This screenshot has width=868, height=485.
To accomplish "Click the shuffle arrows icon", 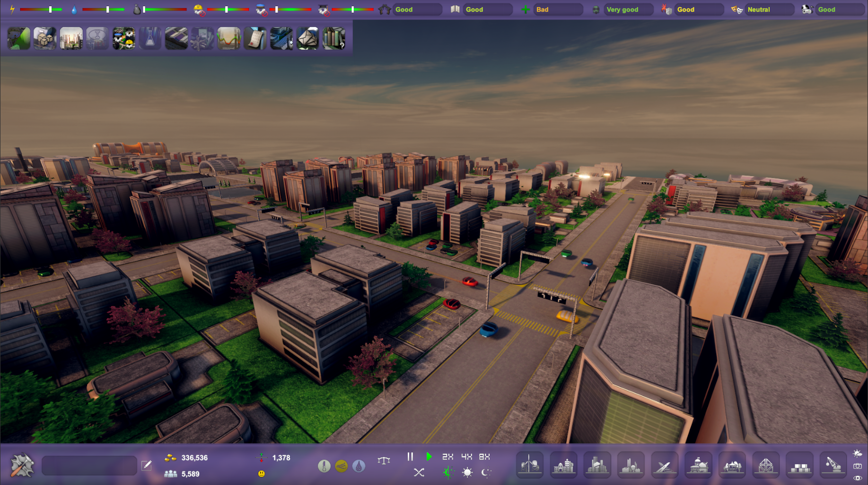I will tap(419, 472).
